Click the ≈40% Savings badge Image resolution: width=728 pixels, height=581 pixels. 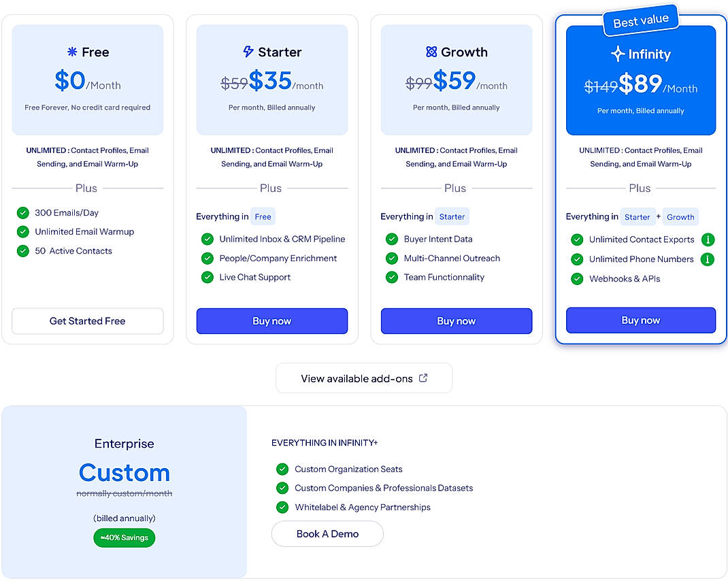[125, 538]
